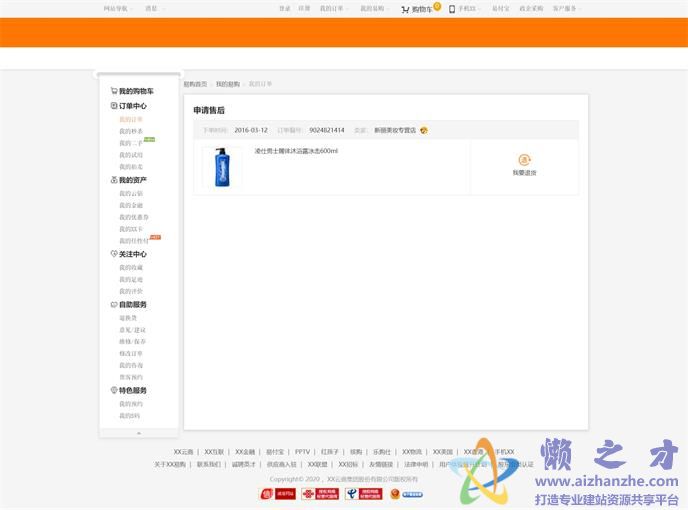Click the 特色服务 section icon

tap(114, 390)
